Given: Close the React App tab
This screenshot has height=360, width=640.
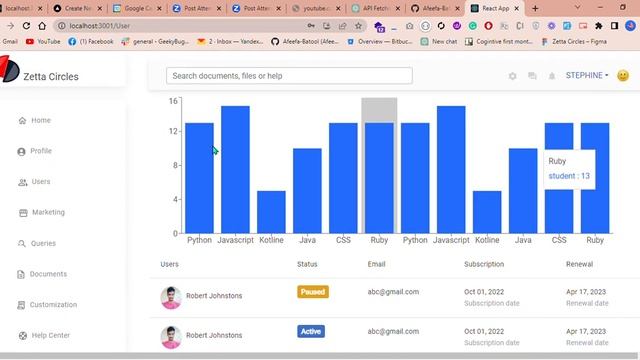Looking at the screenshot, I should pyautogui.click(x=517, y=8).
